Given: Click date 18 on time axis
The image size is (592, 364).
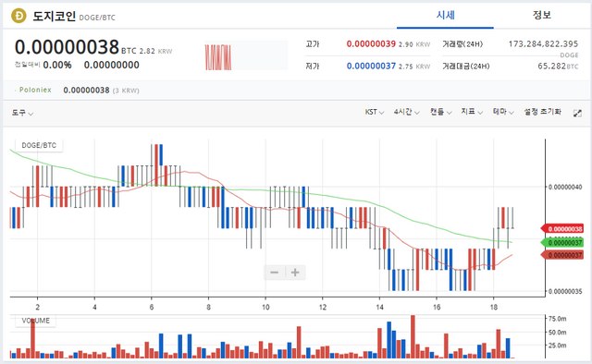Looking at the screenshot, I should 494,307.
